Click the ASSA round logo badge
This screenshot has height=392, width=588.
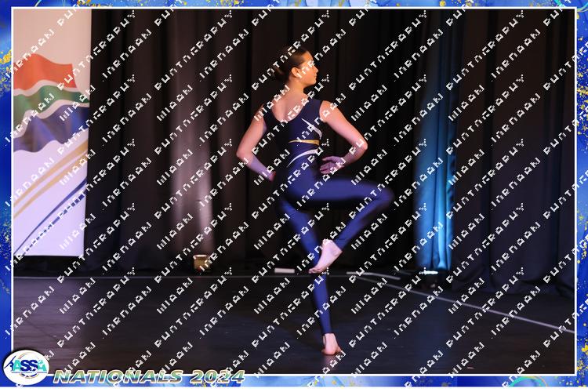coord(26,367)
